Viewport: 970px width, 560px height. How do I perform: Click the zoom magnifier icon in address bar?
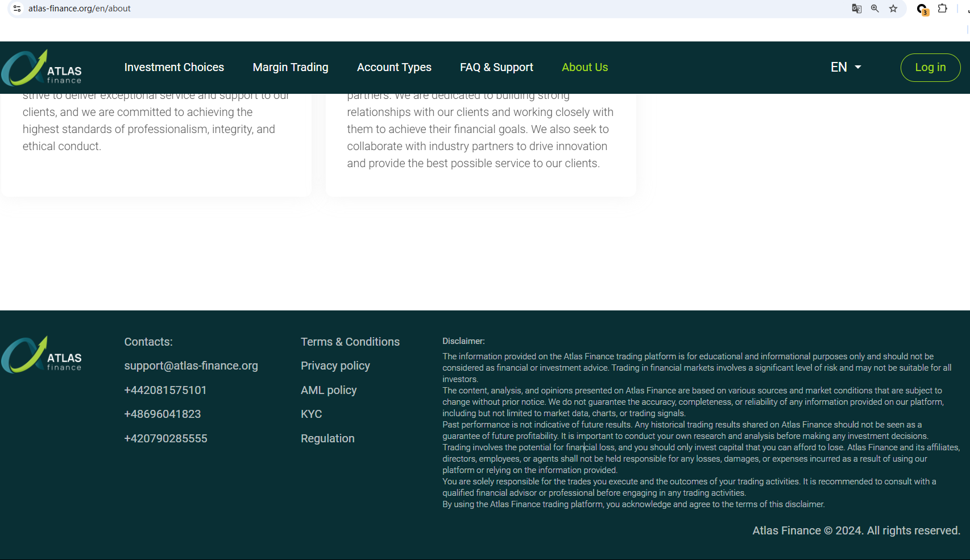point(874,9)
